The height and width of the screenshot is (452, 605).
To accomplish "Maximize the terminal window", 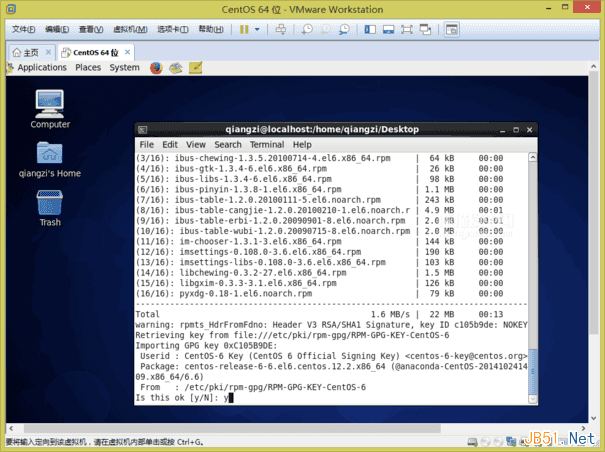I will point(516,130).
